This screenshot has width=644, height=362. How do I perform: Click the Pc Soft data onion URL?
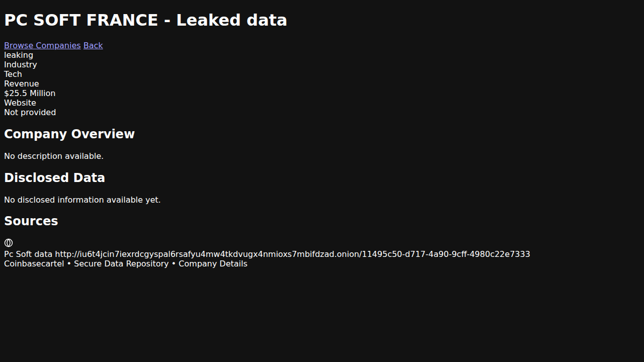click(292, 254)
